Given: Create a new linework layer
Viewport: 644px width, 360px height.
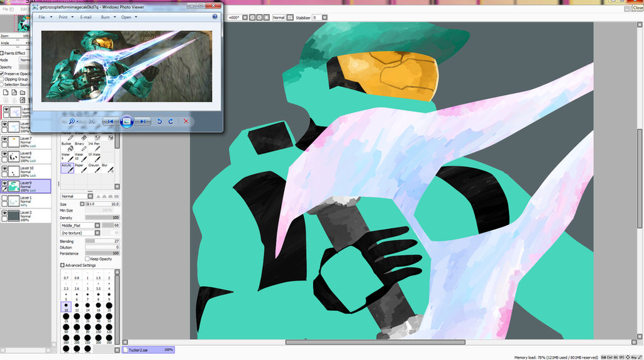Looking at the screenshot, I should pyautogui.click(x=14, y=93).
